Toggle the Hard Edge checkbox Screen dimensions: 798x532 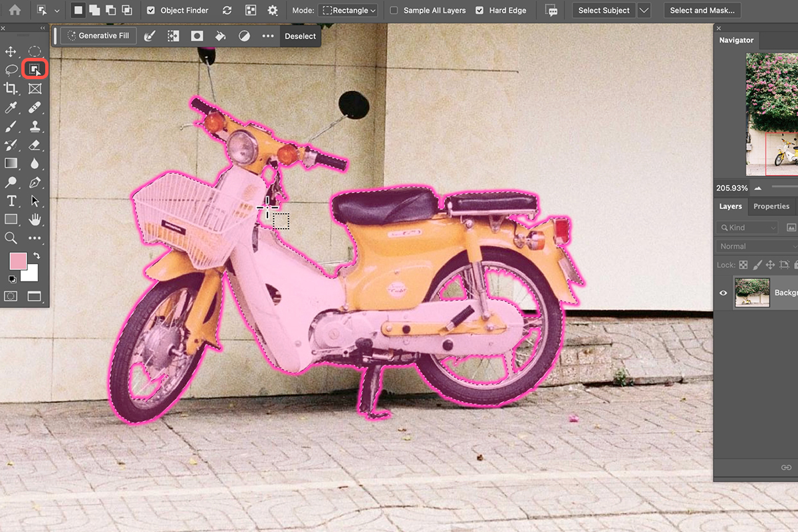click(x=480, y=11)
